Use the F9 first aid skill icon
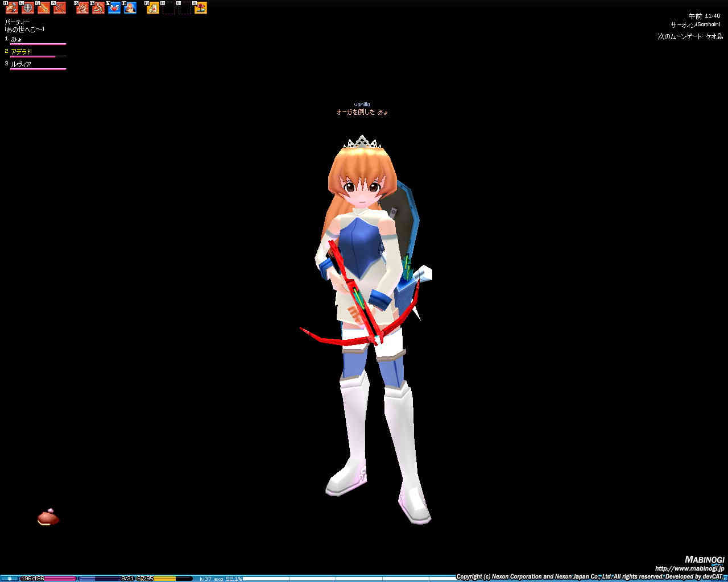728x582 pixels. 153,8
